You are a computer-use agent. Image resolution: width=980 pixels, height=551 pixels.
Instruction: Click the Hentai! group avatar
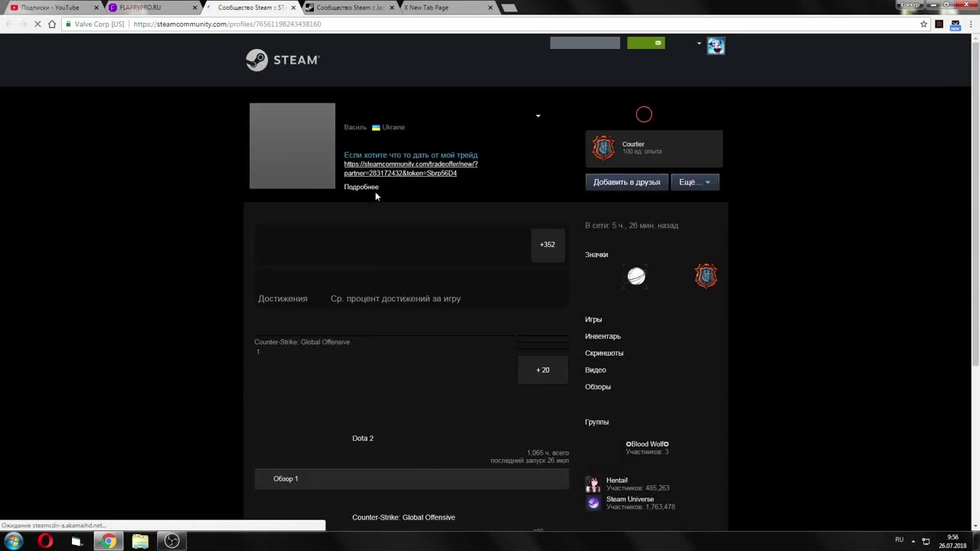[593, 484]
